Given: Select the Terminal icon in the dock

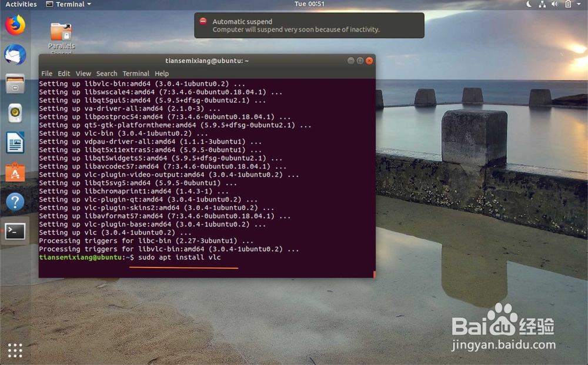Looking at the screenshot, I should (15, 231).
